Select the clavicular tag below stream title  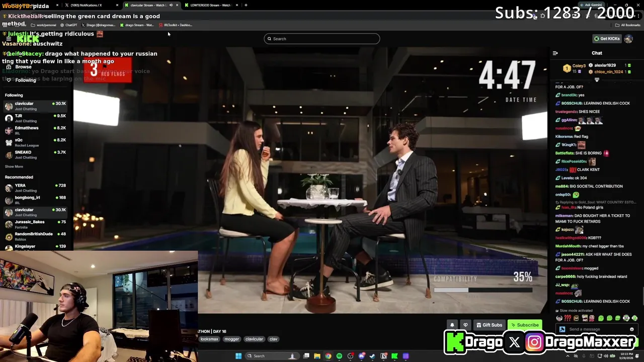pos(254,339)
